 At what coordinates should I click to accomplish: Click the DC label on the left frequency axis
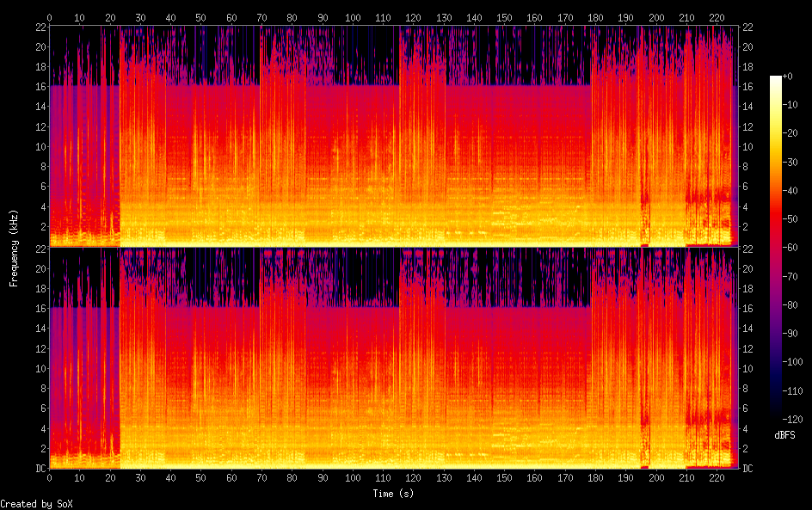[x=38, y=469]
